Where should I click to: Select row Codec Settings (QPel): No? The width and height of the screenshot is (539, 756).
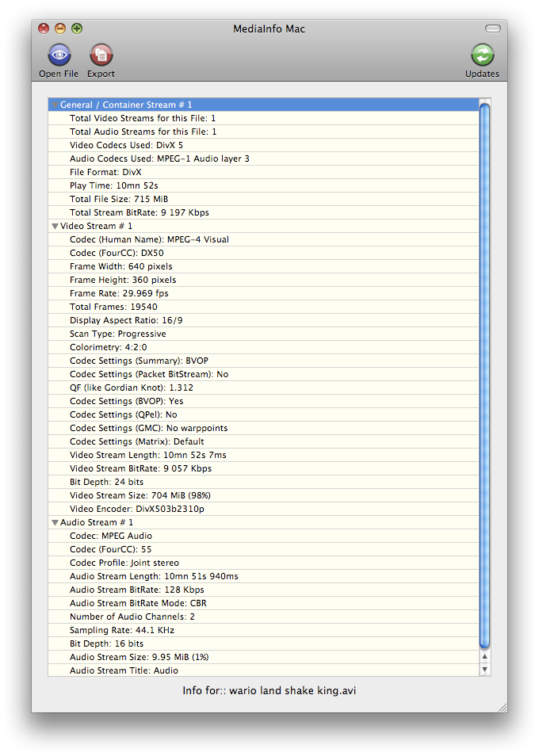(x=263, y=415)
